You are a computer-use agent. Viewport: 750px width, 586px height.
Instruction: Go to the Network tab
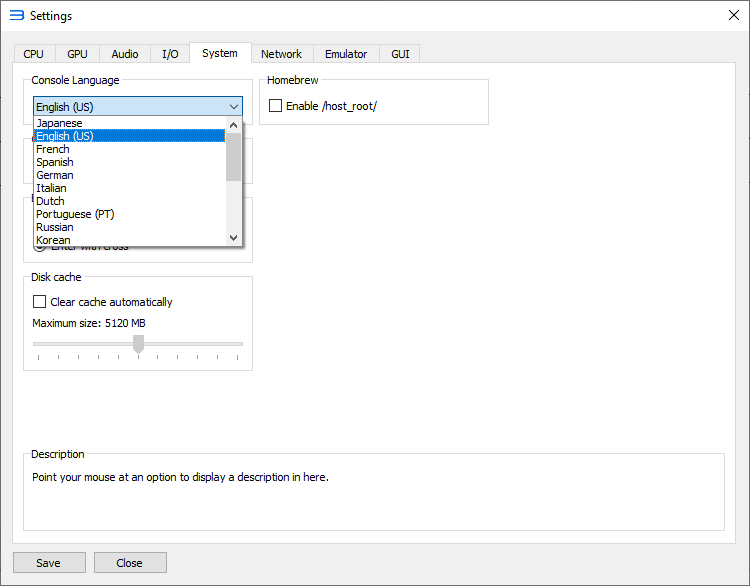[281, 54]
